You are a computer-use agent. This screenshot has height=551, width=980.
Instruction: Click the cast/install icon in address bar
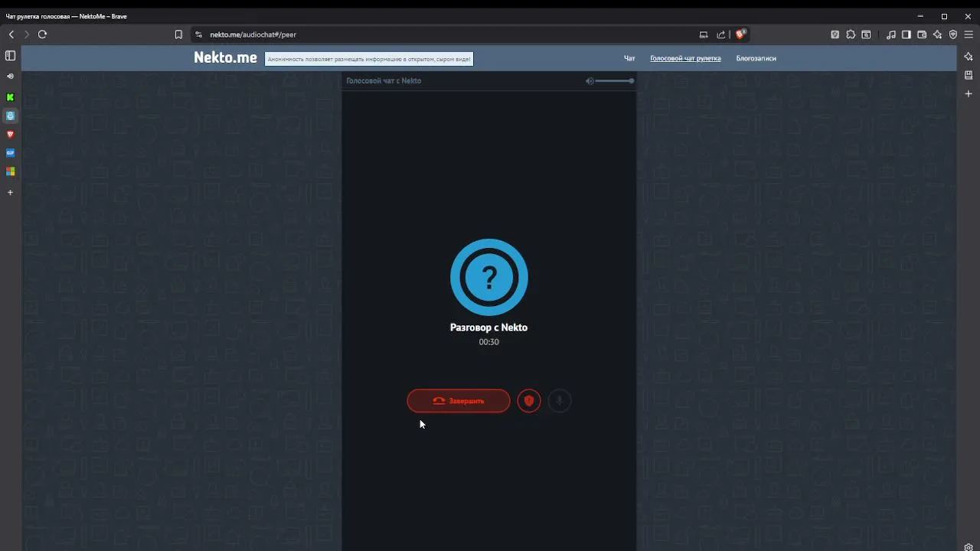tap(704, 34)
